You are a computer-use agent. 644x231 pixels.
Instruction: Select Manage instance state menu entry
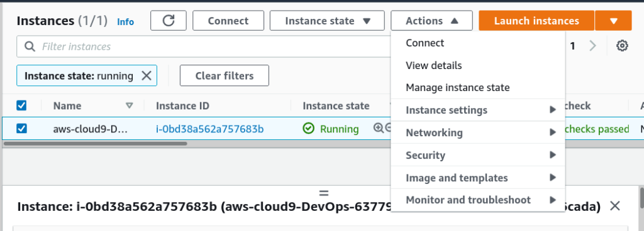tap(458, 88)
